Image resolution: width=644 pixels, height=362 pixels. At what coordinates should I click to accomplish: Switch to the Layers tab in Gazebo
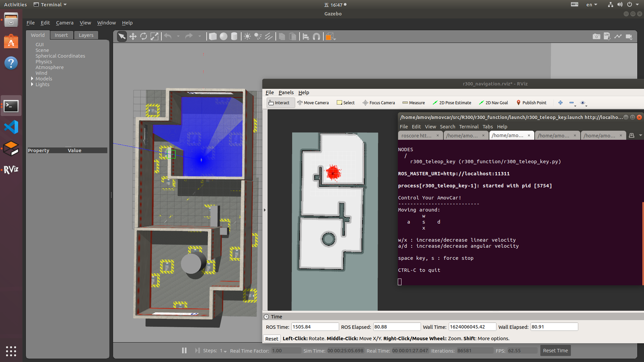click(86, 35)
